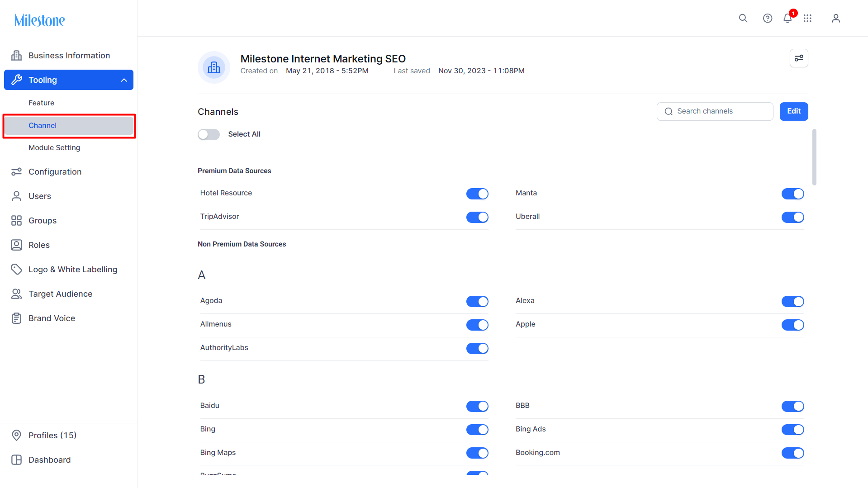Click the Search channels input field

(715, 111)
